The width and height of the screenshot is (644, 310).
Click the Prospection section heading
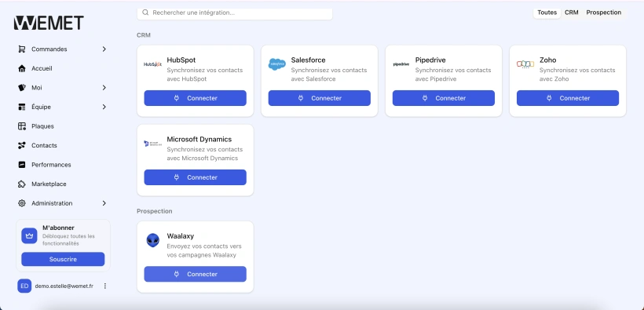pyautogui.click(x=155, y=211)
